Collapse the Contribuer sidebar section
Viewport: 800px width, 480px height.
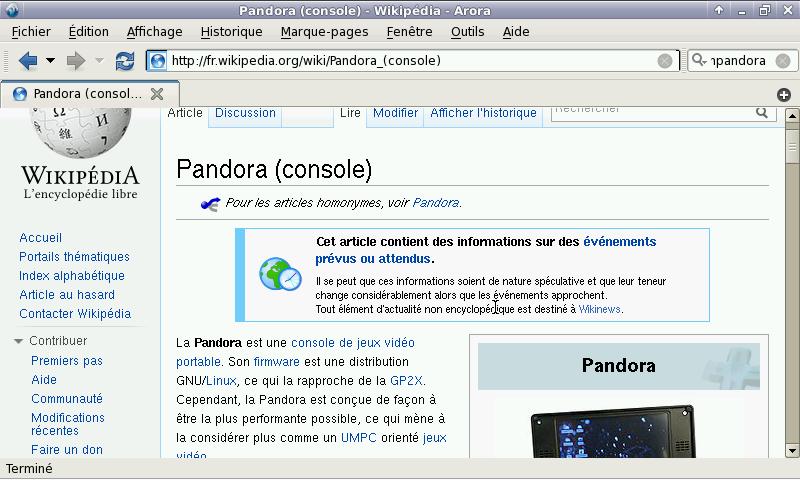click(18, 341)
